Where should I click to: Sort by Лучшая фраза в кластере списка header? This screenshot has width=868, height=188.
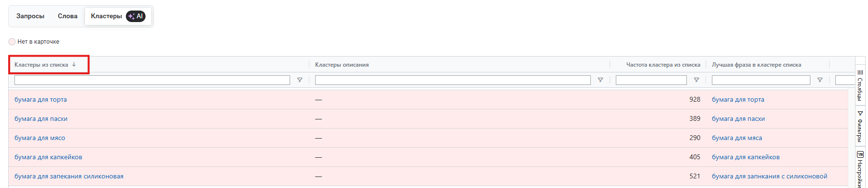click(x=757, y=65)
